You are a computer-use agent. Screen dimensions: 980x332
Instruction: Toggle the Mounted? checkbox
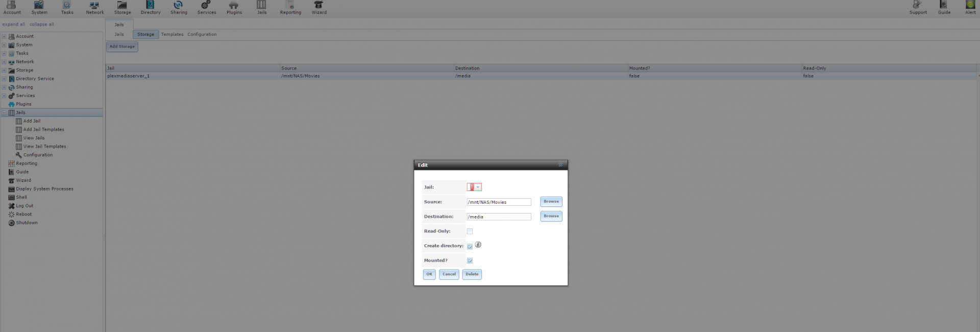coord(470,260)
